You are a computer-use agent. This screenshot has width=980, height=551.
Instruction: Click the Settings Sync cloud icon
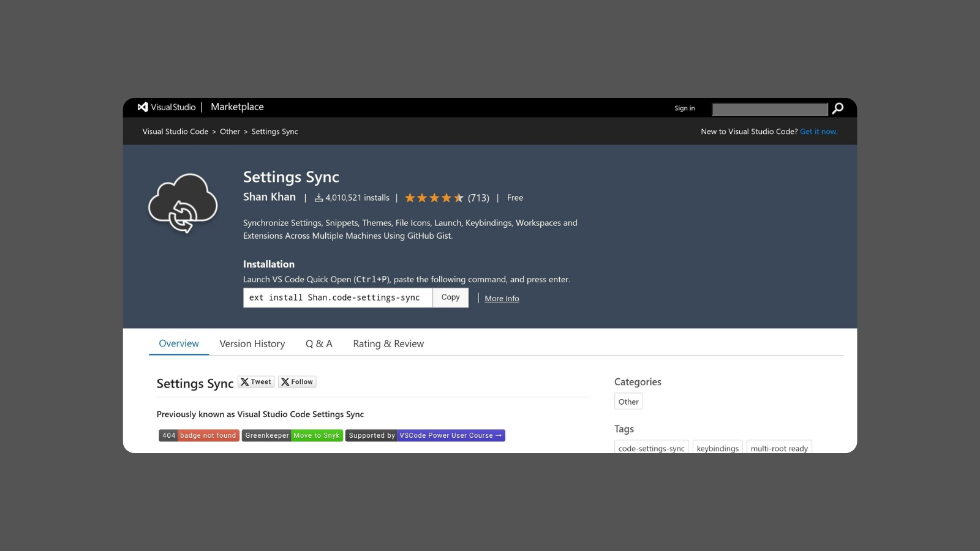[183, 203]
